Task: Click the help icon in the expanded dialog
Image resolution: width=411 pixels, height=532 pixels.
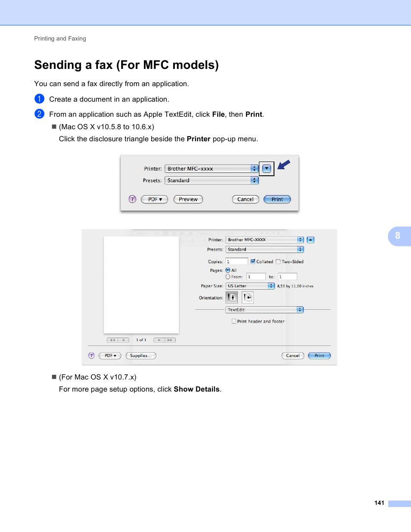Action: click(91, 355)
